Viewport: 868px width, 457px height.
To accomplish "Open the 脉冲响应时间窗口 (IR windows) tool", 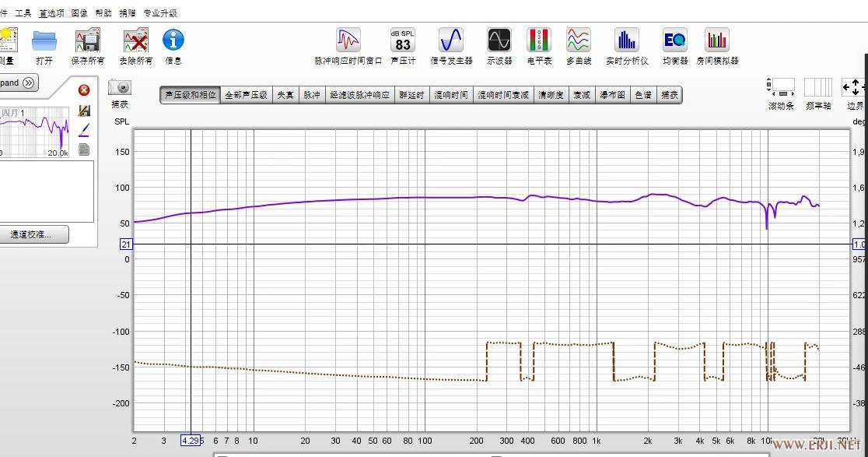I will click(348, 40).
